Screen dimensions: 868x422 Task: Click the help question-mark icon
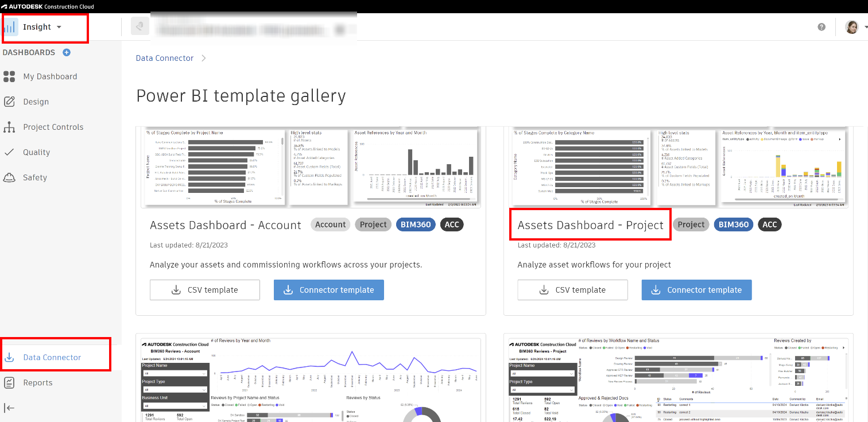click(x=821, y=26)
